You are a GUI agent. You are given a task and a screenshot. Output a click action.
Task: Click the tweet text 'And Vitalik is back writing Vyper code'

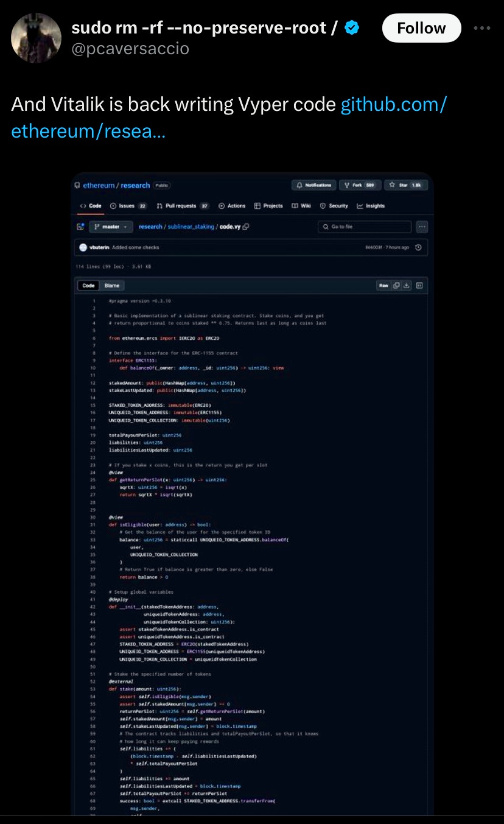[173, 104]
